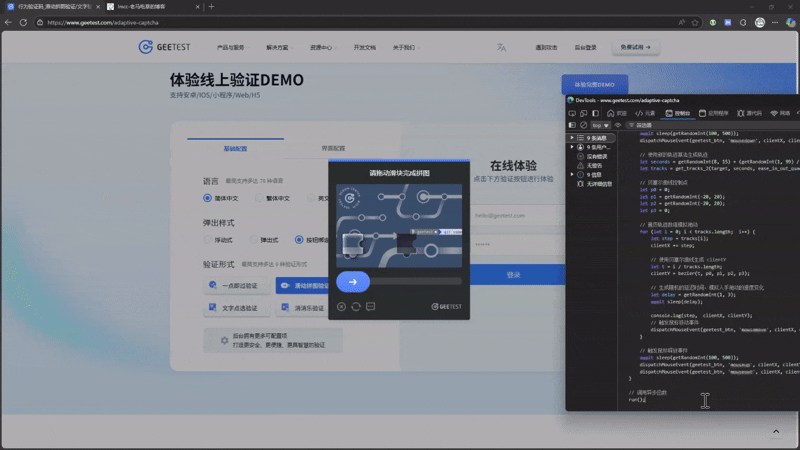Click the back-to-top chevron at the page bottom
The image size is (800, 450).
pyautogui.click(x=776, y=432)
